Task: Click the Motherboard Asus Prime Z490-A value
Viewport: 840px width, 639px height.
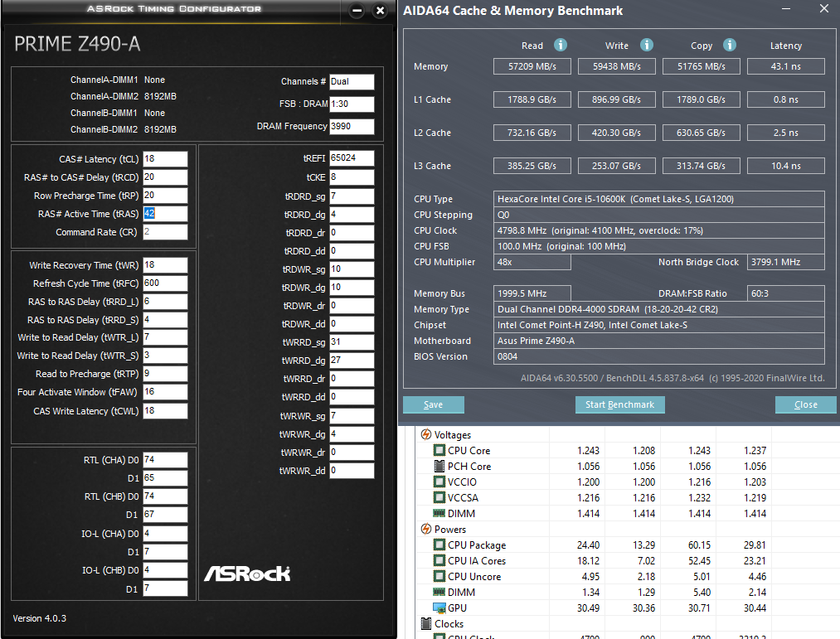Action: click(659, 341)
